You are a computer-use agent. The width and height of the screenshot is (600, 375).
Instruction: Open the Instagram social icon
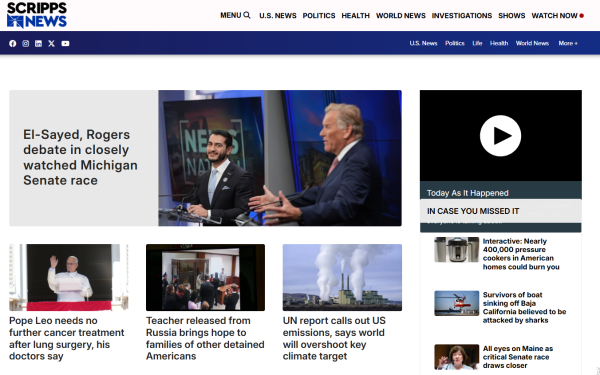(26, 44)
